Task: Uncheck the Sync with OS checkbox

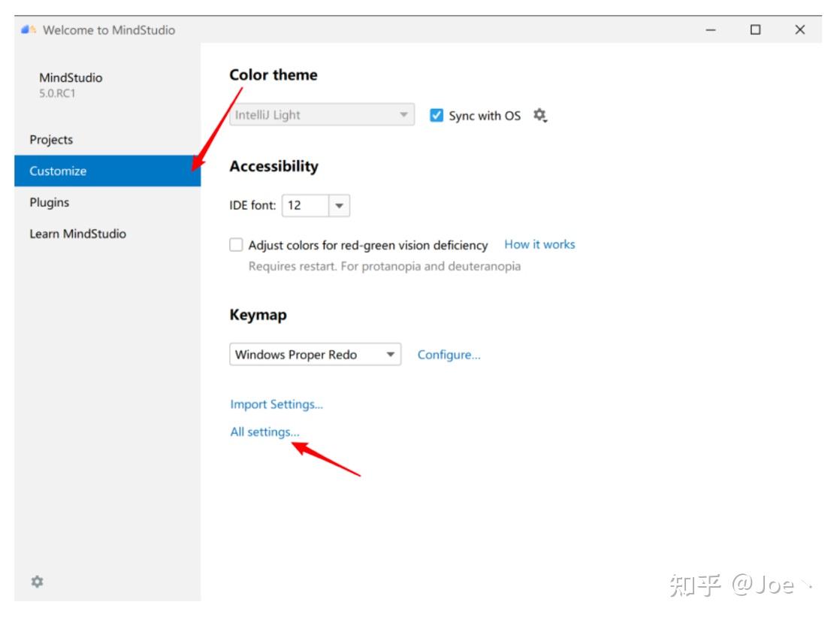Action: coord(437,115)
